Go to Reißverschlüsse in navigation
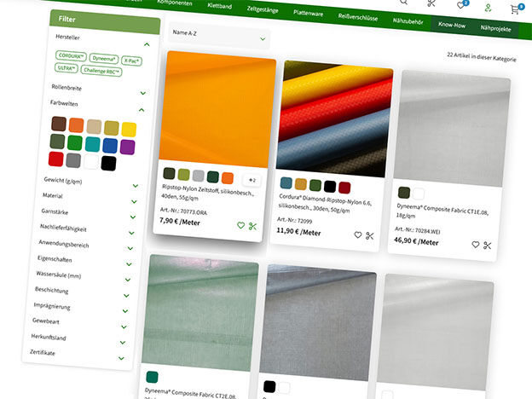 (x=358, y=18)
